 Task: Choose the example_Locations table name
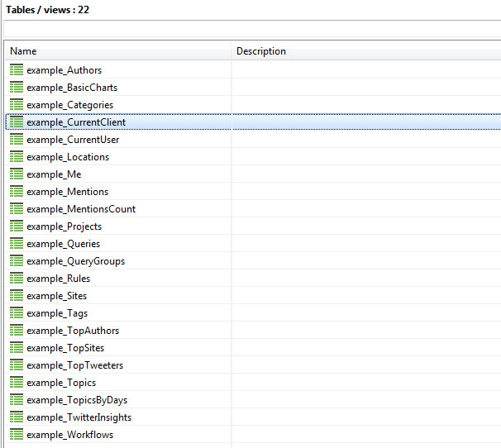click(68, 157)
